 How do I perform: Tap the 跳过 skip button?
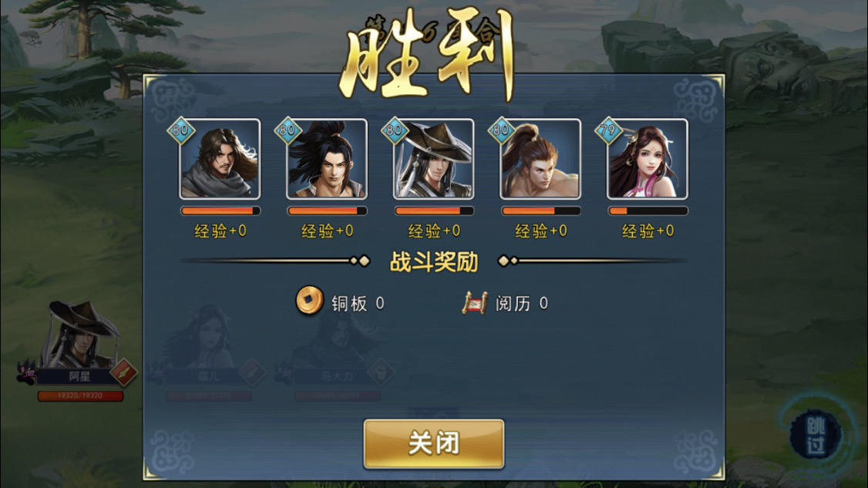pyautogui.click(x=816, y=436)
